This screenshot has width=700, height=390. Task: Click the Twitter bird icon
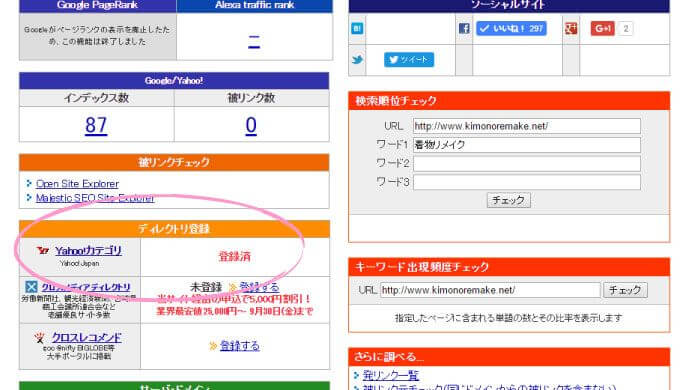pos(357,59)
